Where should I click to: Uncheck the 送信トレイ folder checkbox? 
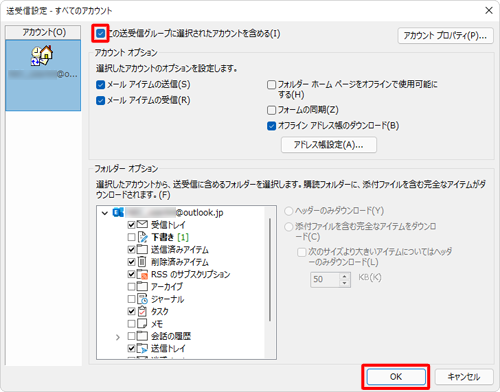click(x=131, y=348)
